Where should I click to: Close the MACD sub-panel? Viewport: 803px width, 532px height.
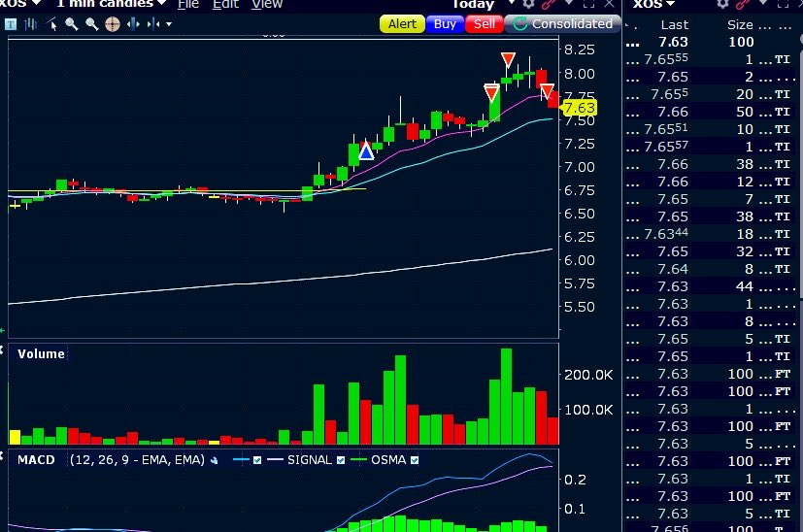[2, 455]
